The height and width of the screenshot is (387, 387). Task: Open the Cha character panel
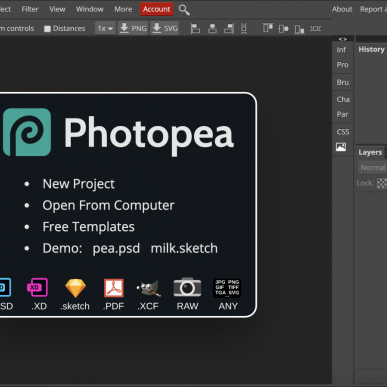343,99
